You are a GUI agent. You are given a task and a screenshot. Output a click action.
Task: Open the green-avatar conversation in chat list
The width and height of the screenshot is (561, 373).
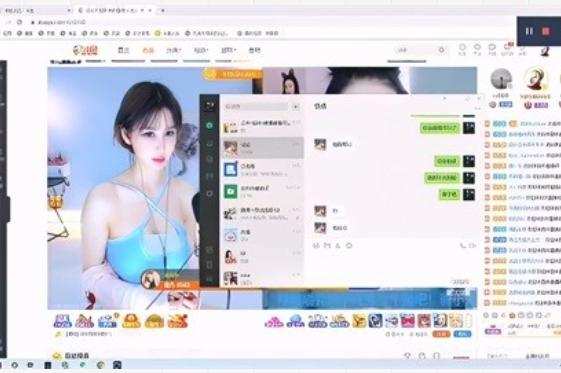(263, 191)
